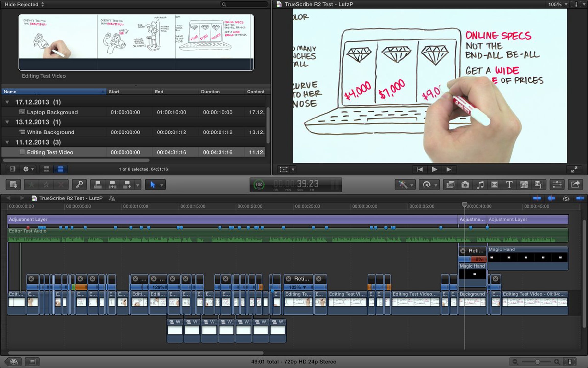Sort clips by Duration column
The width and height of the screenshot is (588, 368).
pos(210,92)
